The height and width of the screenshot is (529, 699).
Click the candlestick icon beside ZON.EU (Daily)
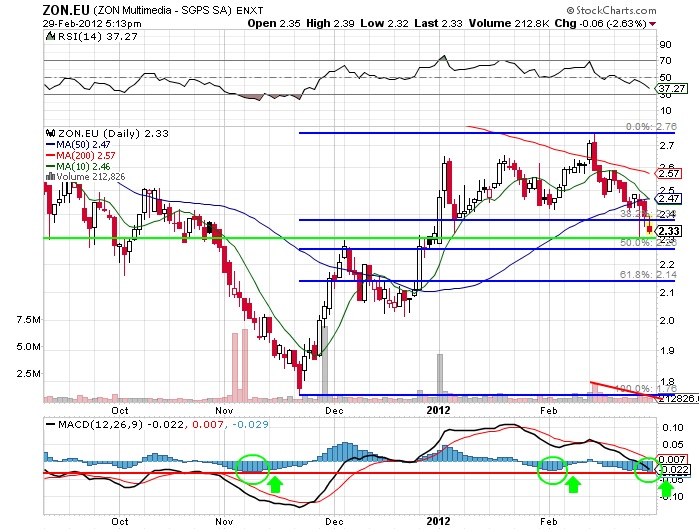point(50,133)
